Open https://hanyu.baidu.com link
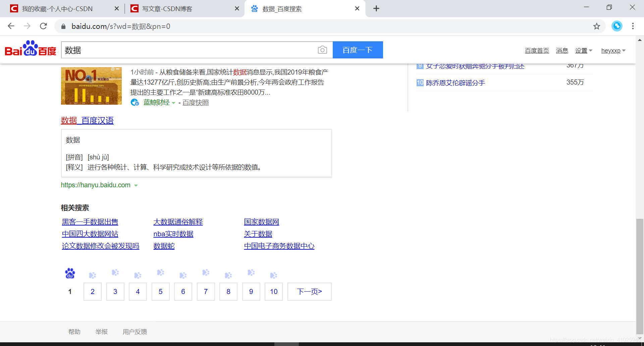644x346 pixels. (96, 185)
